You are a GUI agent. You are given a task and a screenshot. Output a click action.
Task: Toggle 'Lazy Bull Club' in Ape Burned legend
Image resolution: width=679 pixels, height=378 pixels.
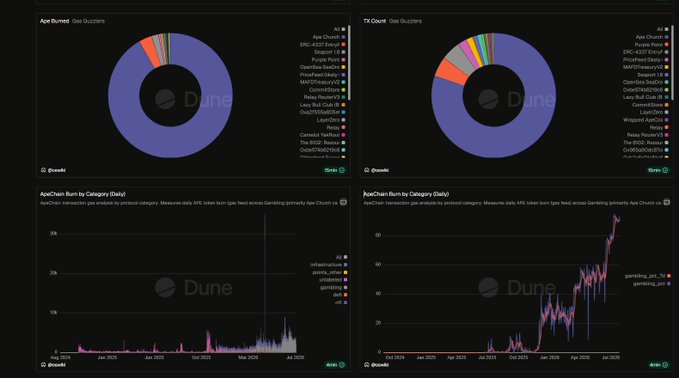(x=323, y=105)
